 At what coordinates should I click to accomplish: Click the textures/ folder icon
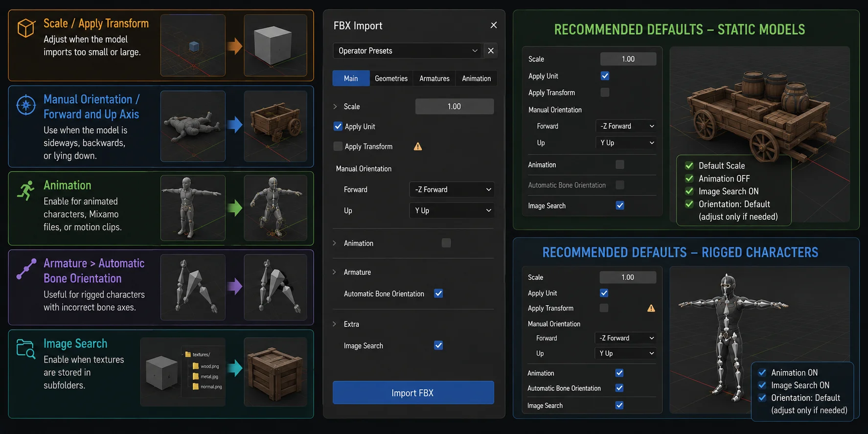(x=188, y=354)
